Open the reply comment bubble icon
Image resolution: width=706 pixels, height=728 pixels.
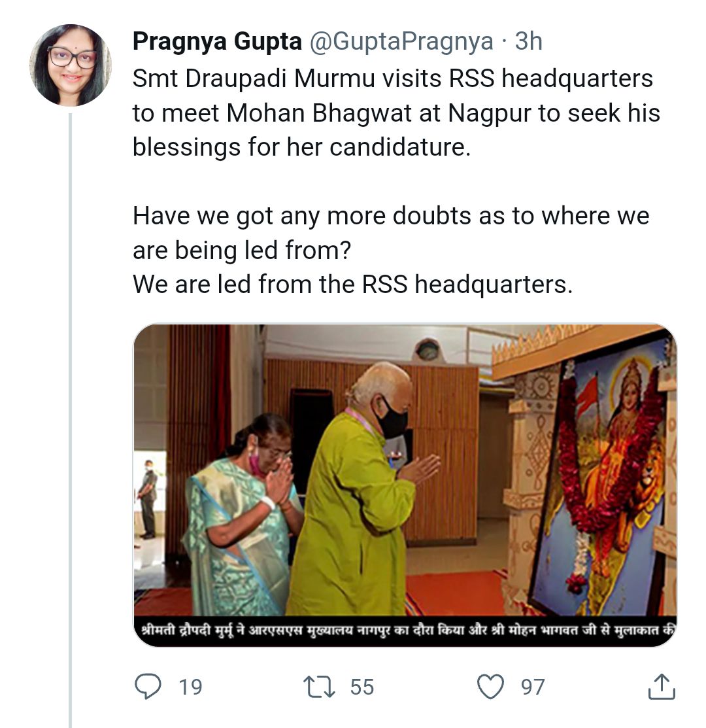tap(148, 686)
